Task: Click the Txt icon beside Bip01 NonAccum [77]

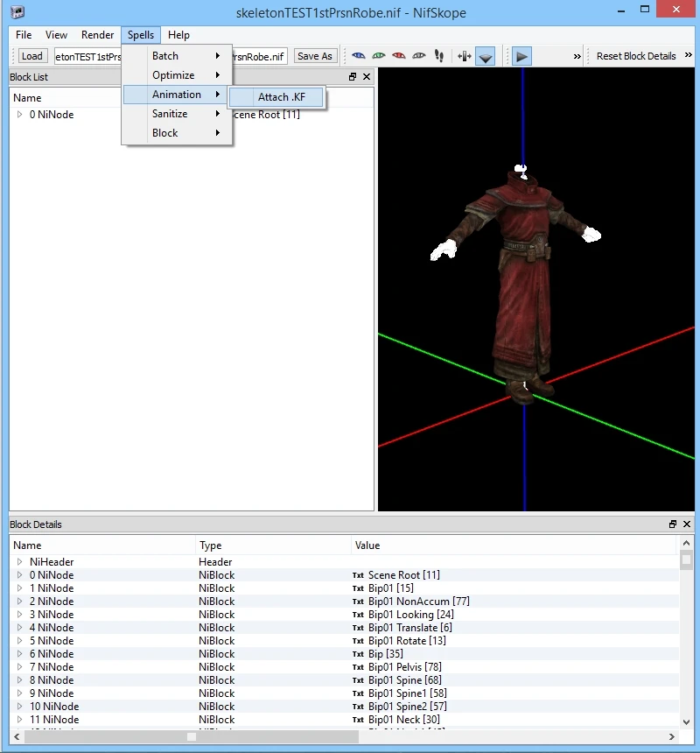Action: pyautogui.click(x=359, y=602)
